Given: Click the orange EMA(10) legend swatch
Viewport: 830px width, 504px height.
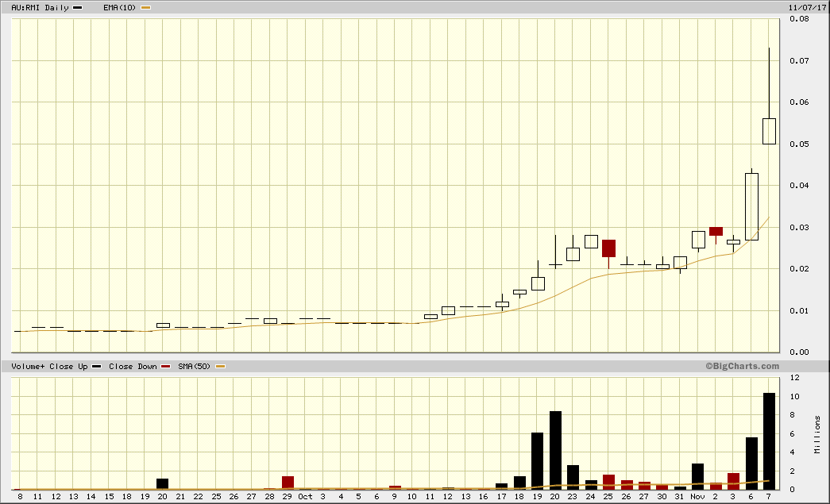Looking at the screenshot, I should (x=145, y=8).
